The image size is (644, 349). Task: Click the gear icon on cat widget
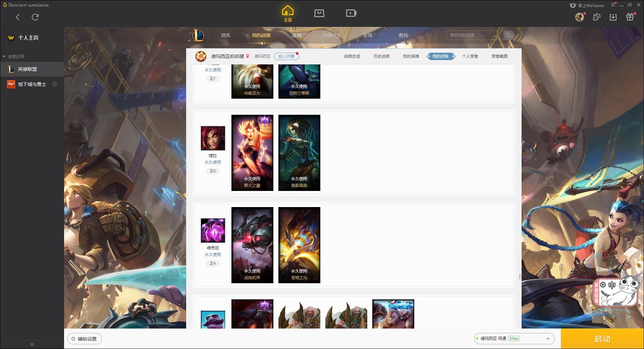(603, 285)
